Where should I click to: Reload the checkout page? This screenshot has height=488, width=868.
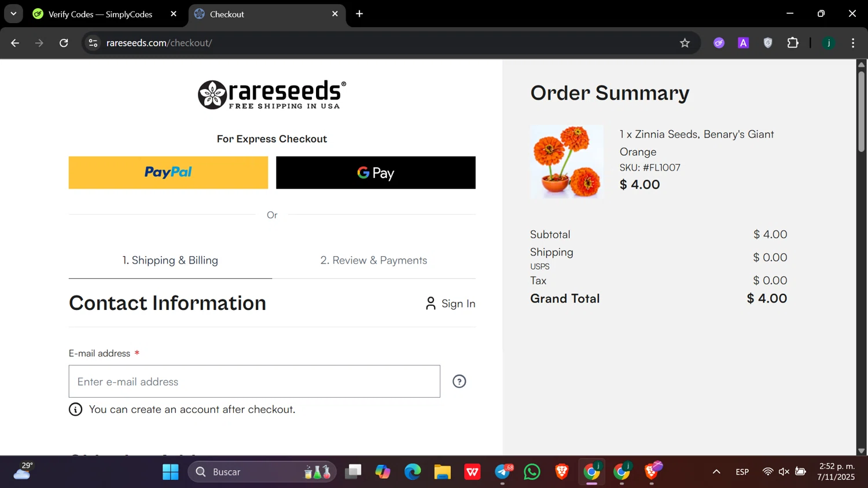(64, 43)
